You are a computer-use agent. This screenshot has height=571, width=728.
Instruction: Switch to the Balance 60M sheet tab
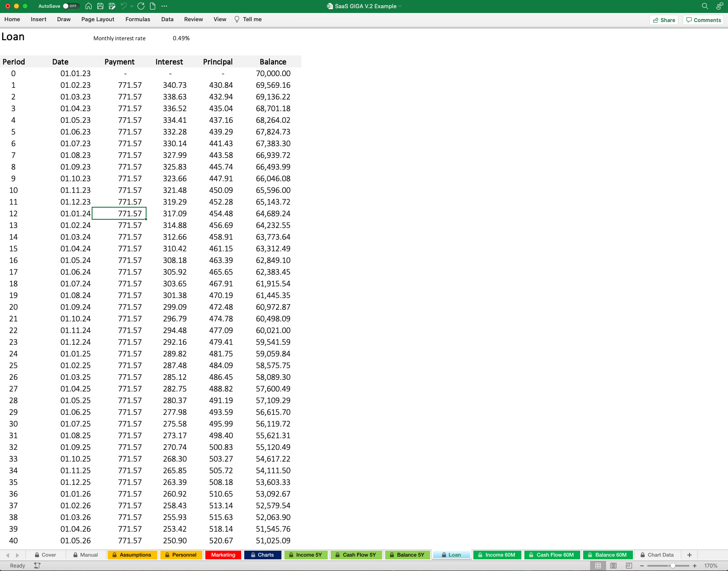[x=607, y=555]
